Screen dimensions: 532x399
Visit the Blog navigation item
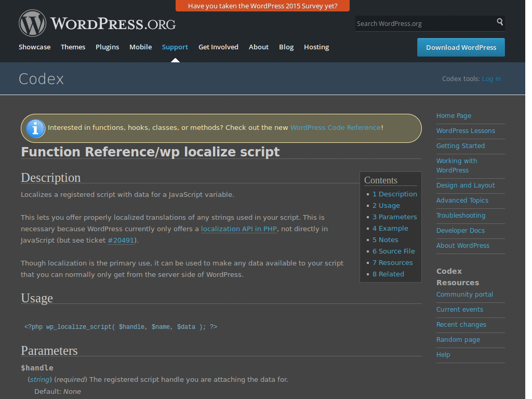coord(286,47)
